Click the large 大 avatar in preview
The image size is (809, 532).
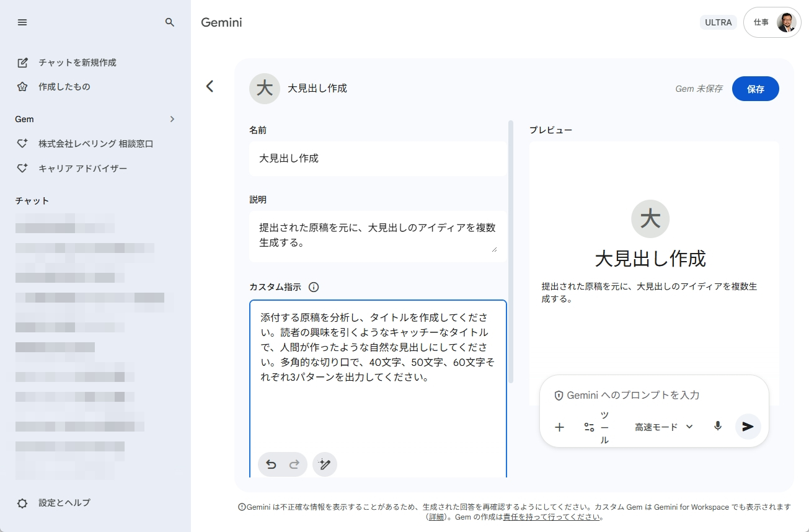pos(650,219)
